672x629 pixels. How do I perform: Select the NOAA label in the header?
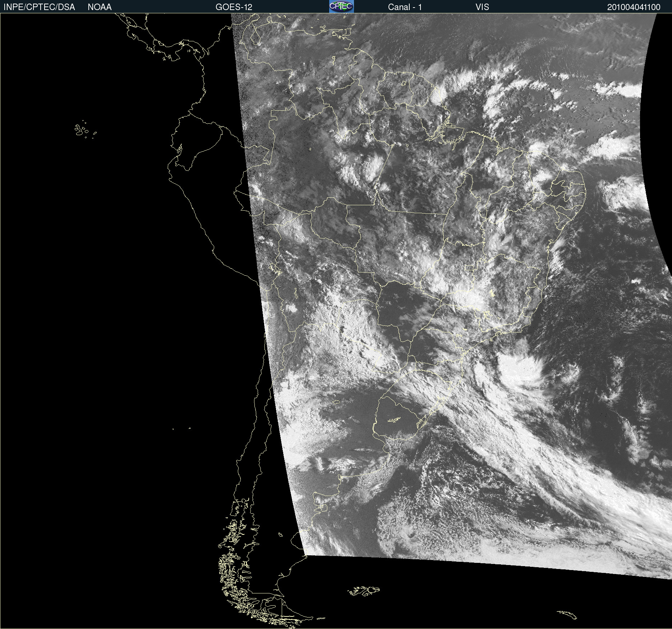pyautogui.click(x=100, y=7)
